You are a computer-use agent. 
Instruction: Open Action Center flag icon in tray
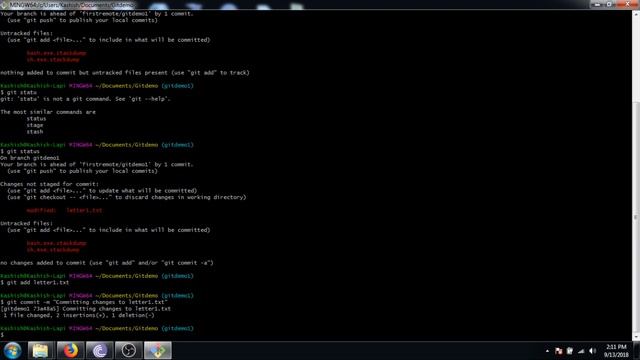coord(558,351)
